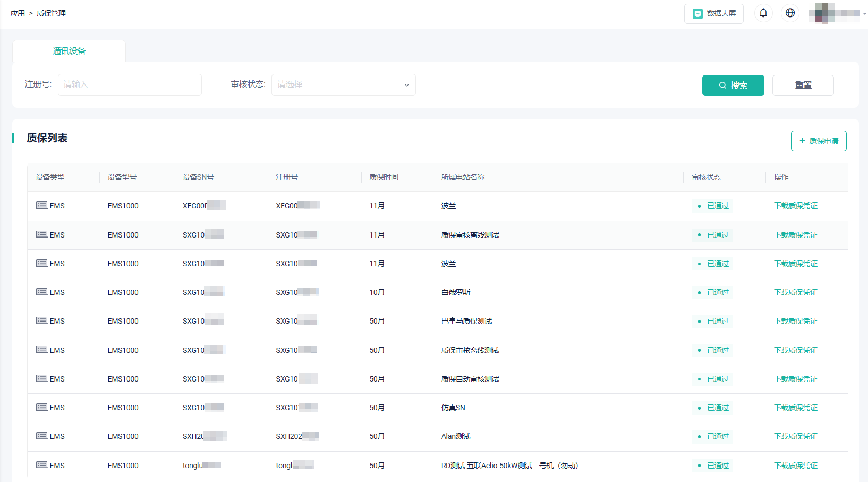Viewport: 868px width, 482px height.
Task: Click the 重置 reset button
Action: pos(803,85)
